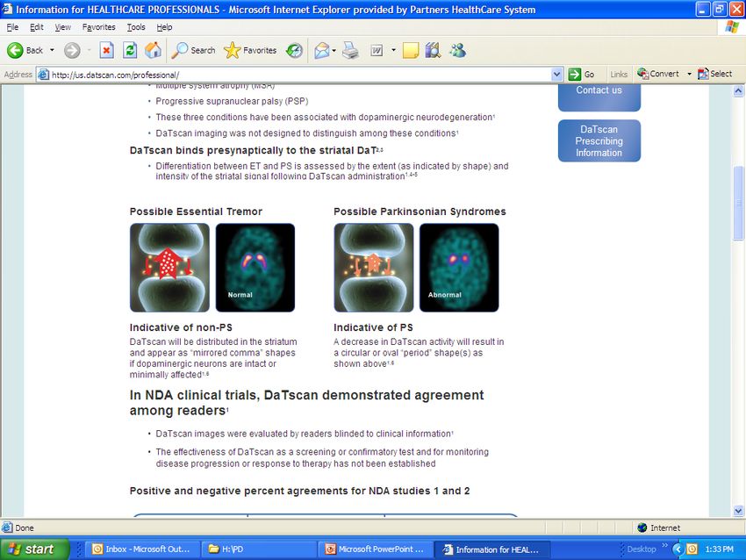746x560 pixels.
Task: Click 'Possible Essential Tremor' heading
Action: [x=196, y=212]
